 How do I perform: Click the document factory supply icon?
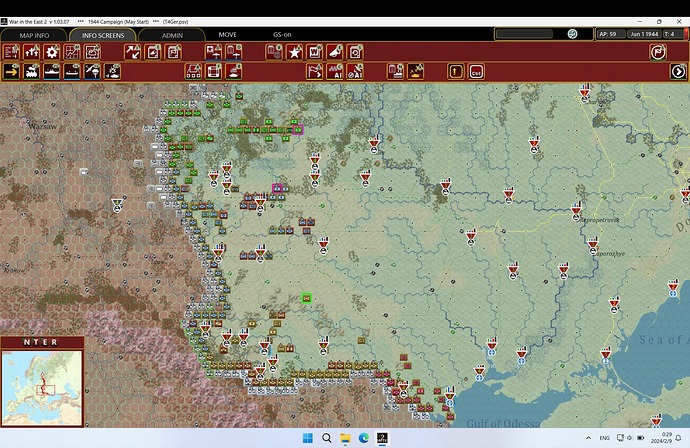pos(395,71)
